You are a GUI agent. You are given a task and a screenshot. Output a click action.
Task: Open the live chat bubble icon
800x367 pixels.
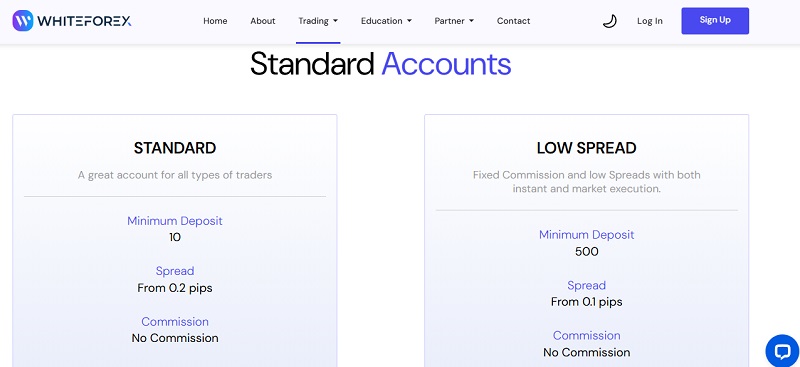pos(782,351)
